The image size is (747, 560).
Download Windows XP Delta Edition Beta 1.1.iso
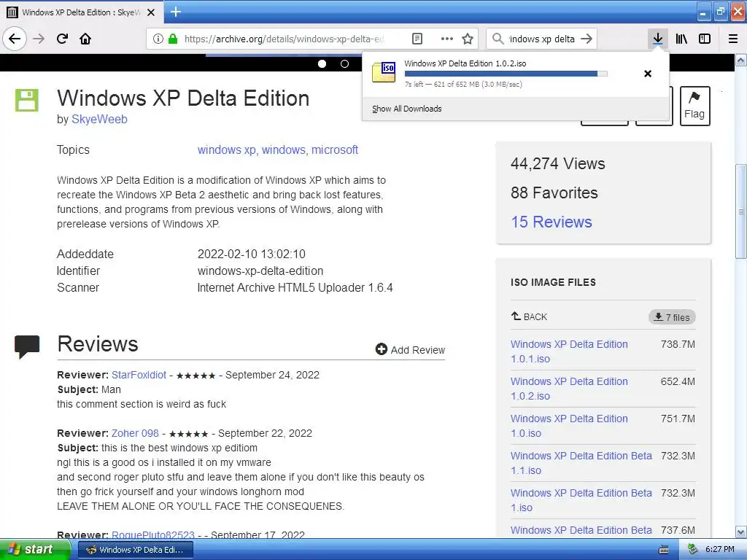coord(581,463)
